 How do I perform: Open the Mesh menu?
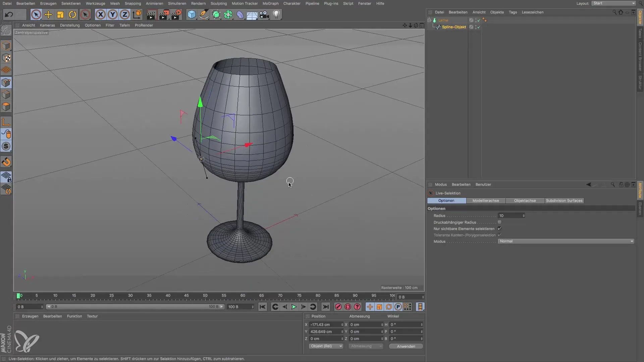115,3
